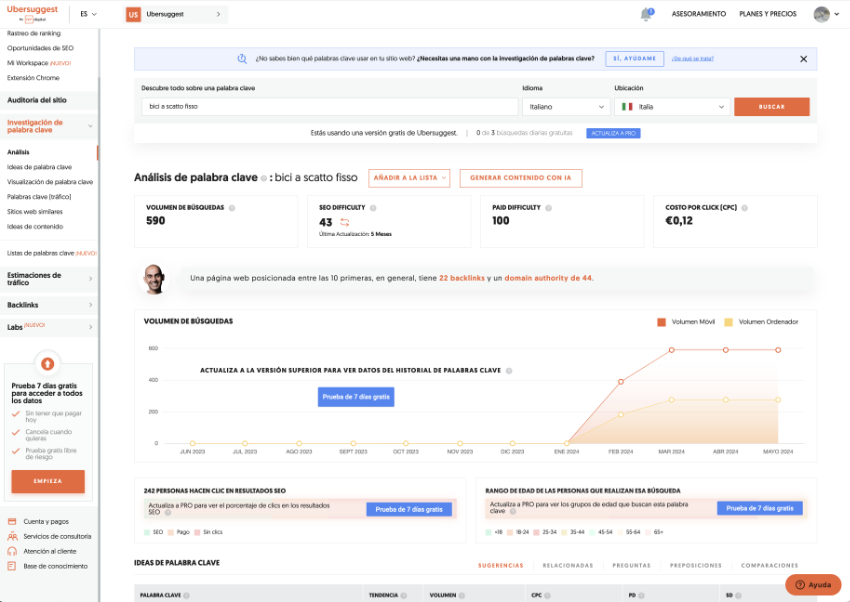The width and height of the screenshot is (850, 602).
Task: Click Prueba de 7 días gratis on search volume chart
Action: (356, 397)
